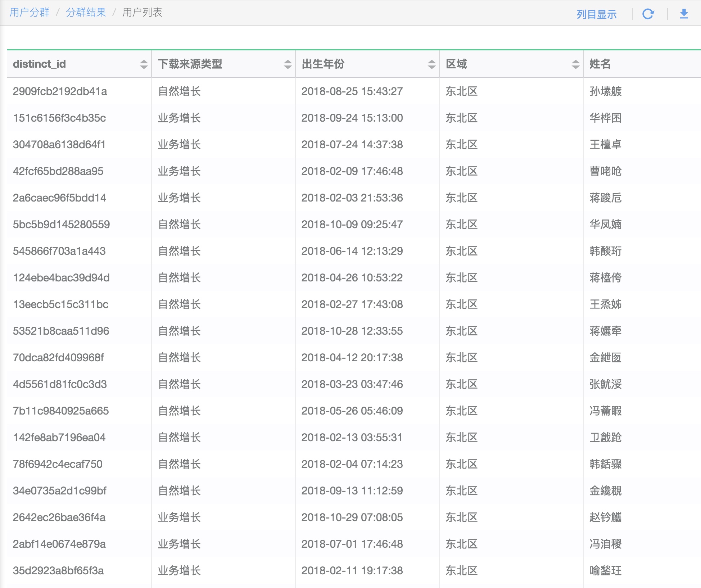
Task: Click 自然增长 in row 142fe8ab7196ea04
Action: 179,438
